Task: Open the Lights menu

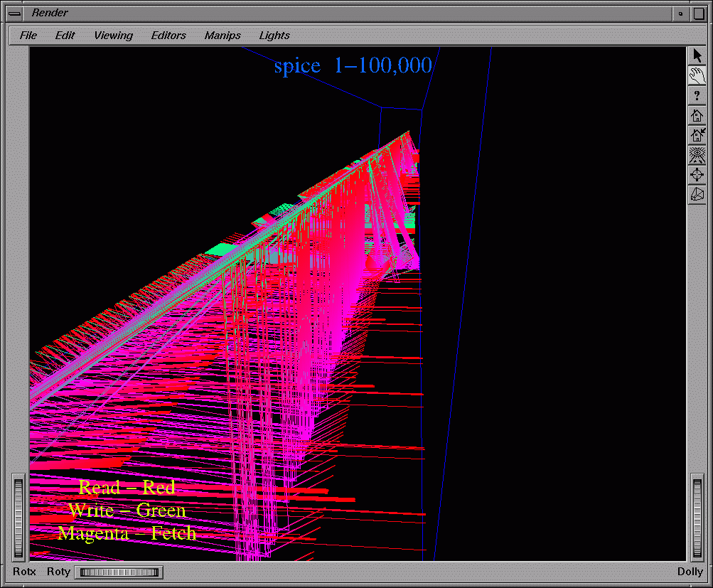Action: (274, 36)
